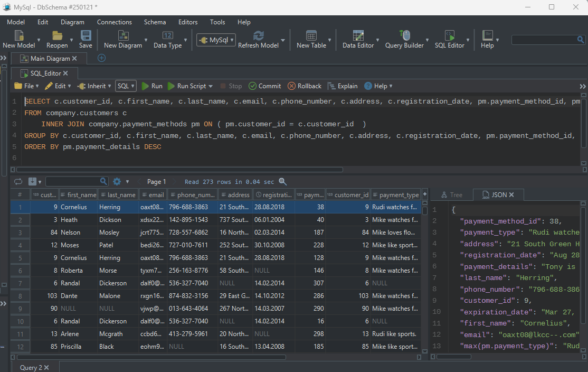
Task: Open the toolbar Help book icon
Action: coord(487,35)
